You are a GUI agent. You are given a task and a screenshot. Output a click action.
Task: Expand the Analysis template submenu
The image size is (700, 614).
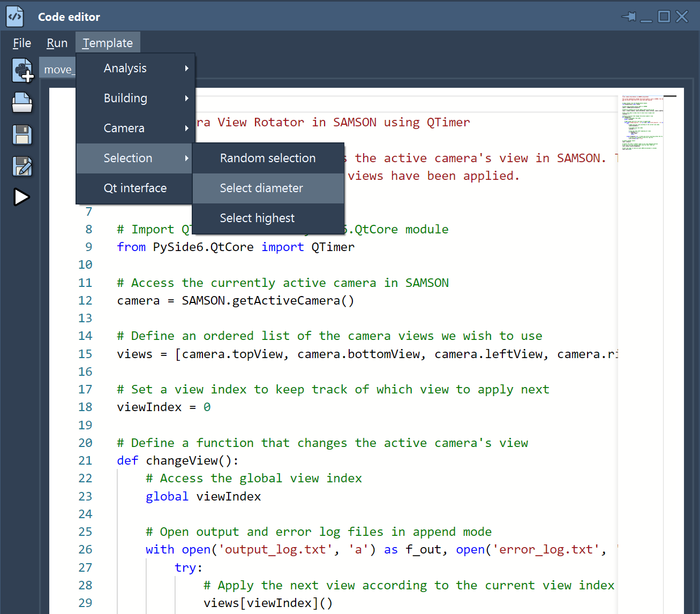click(125, 68)
